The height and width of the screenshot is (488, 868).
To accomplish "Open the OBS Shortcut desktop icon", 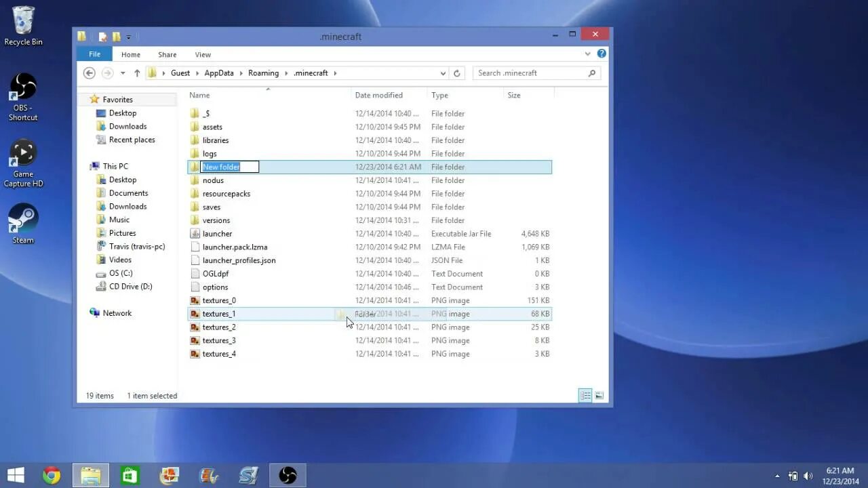I will click(23, 97).
